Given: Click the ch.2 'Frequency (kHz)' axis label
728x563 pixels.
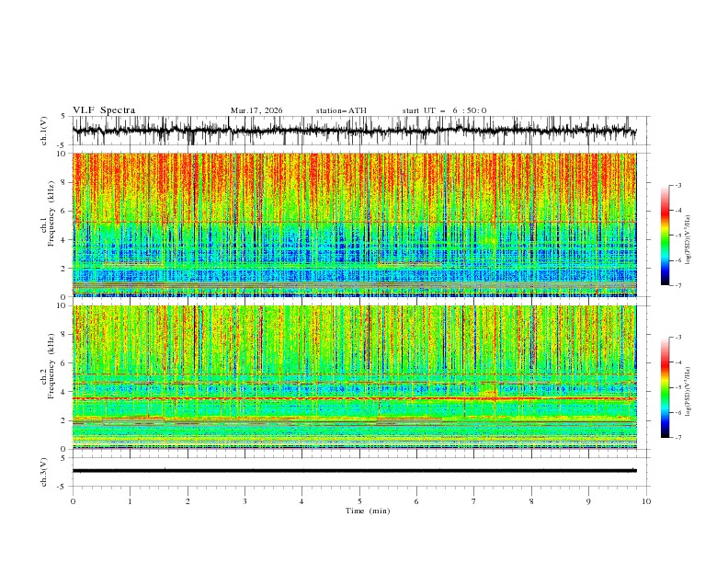Looking at the screenshot, I should [51, 365].
